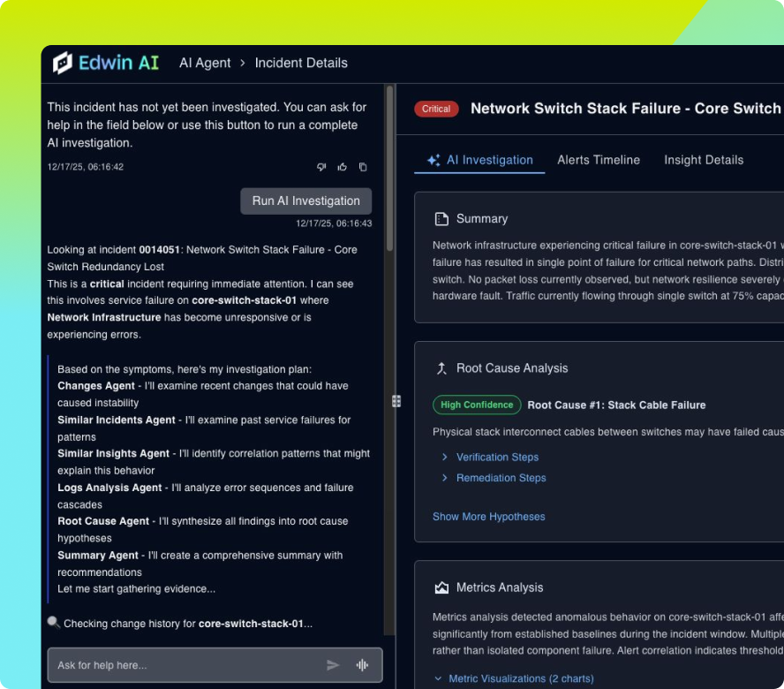Click the Metrics Analysis chart icon
This screenshot has height=689, width=784.
coord(441,587)
